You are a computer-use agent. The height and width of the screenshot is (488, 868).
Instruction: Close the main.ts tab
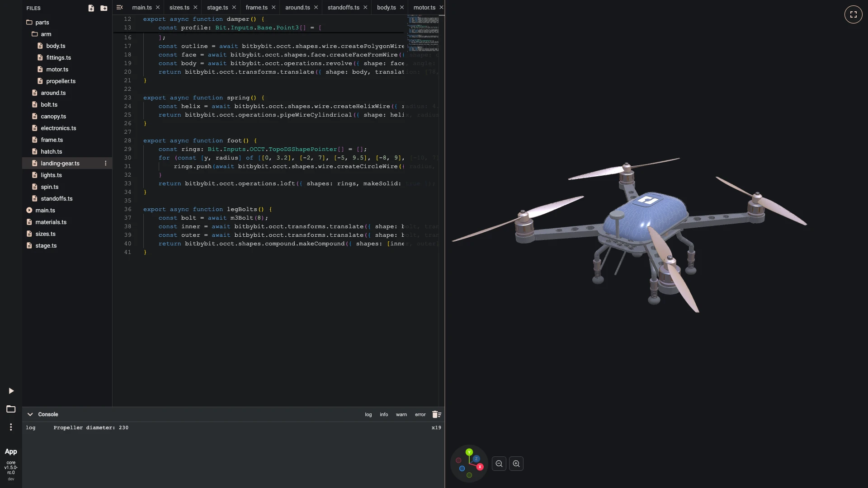[x=158, y=7]
